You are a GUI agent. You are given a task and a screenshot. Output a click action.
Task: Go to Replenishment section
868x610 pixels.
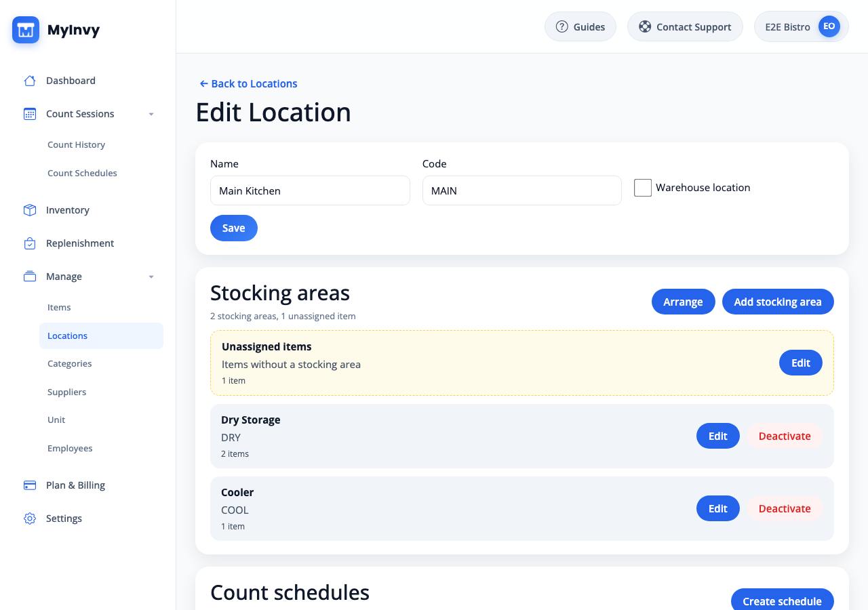pyautogui.click(x=88, y=243)
